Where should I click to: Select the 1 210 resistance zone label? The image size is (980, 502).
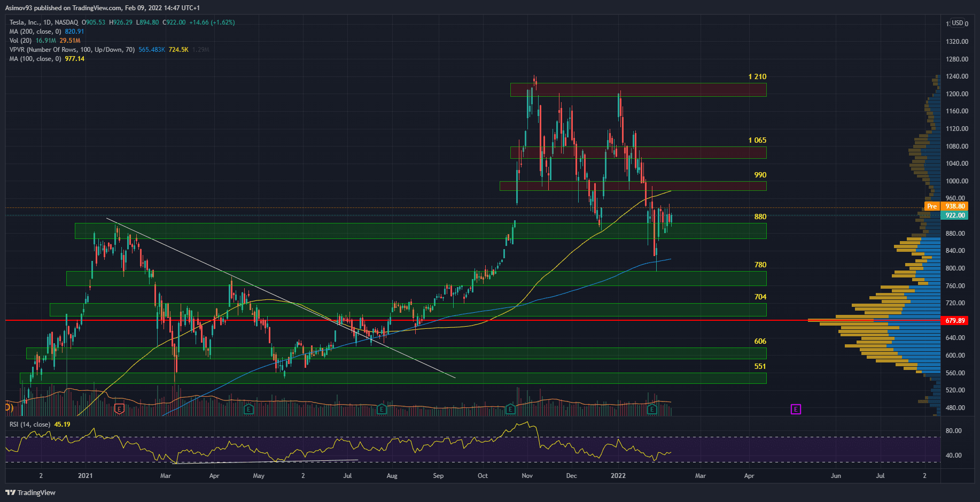[757, 77]
